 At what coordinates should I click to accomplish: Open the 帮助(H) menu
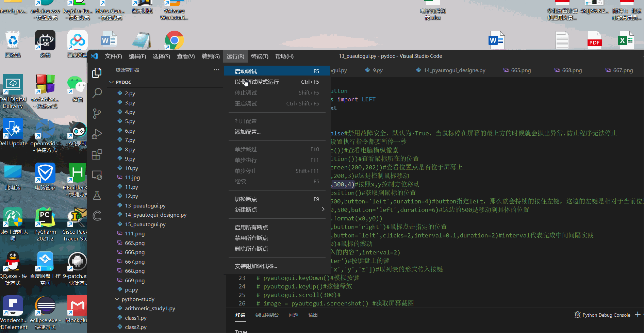click(x=284, y=56)
